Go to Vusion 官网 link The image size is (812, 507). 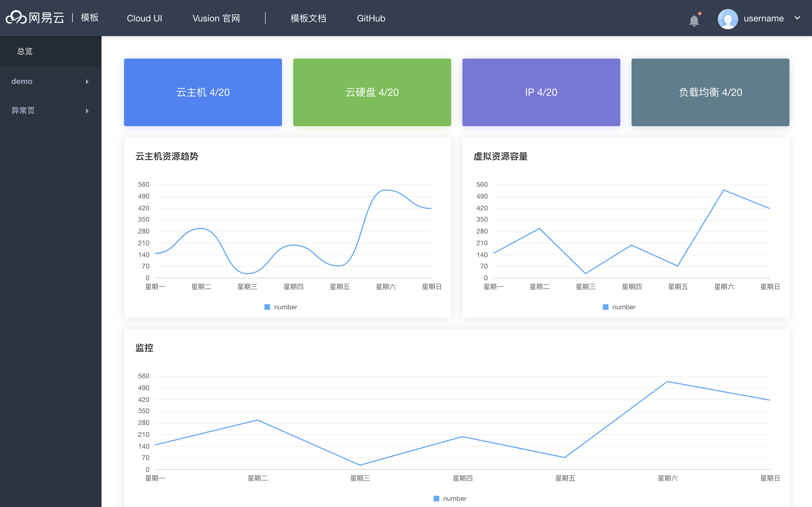[x=216, y=18]
